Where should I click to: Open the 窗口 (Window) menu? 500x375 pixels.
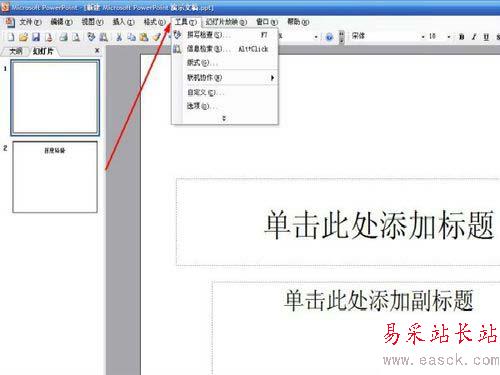pyautogui.click(x=267, y=22)
